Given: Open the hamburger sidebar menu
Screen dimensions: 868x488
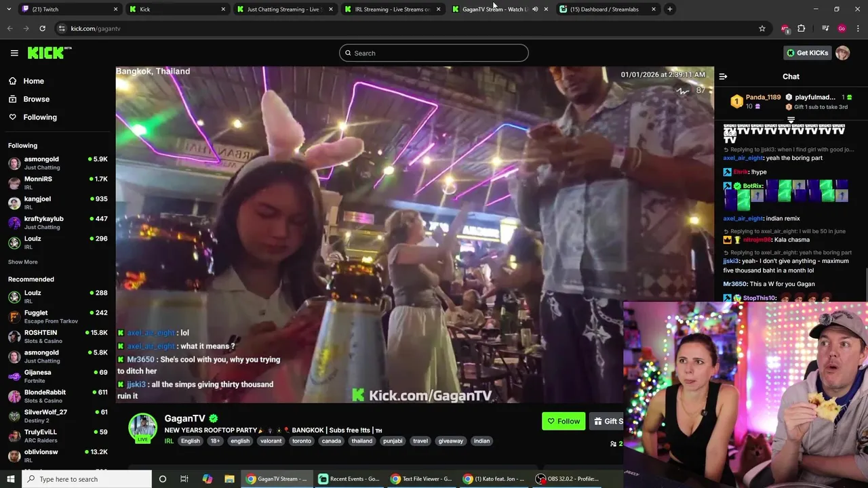Looking at the screenshot, I should pyautogui.click(x=14, y=53).
